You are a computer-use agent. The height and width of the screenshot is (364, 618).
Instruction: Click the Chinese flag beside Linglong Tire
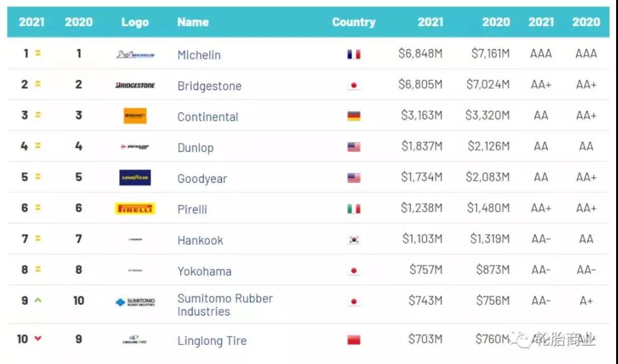coord(354,340)
